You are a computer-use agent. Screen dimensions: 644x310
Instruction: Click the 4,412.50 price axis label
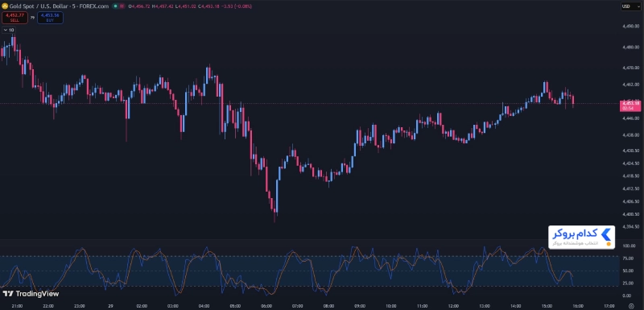630,189
